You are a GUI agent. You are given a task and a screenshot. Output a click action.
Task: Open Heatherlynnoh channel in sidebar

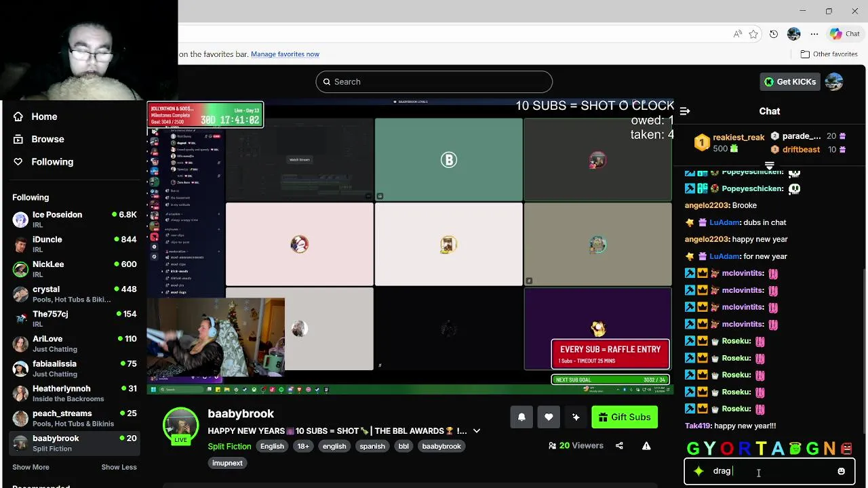point(75,393)
